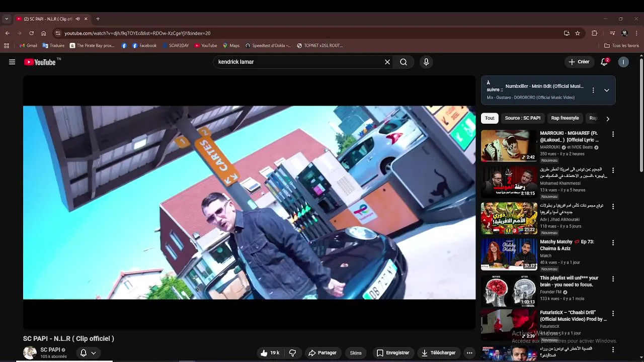Open the Traduire bookmark
The width and height of the screenshot is (644, 362).
point(53,45)
